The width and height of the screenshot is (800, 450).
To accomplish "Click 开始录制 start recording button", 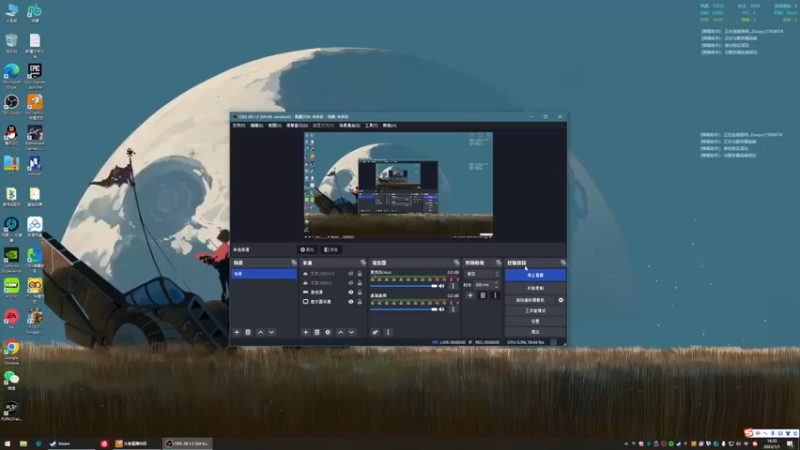I will click(535, 288).
